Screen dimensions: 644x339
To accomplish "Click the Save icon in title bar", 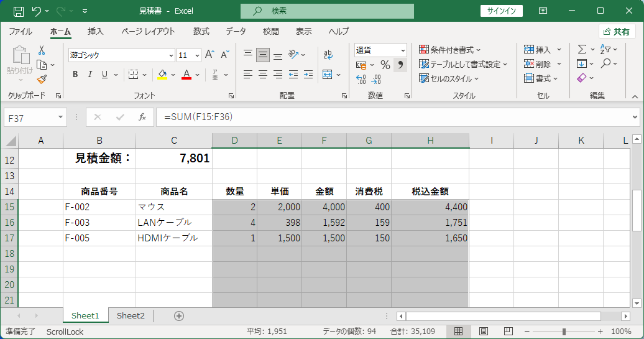I will pyautogui.click(x=19, y=11).
